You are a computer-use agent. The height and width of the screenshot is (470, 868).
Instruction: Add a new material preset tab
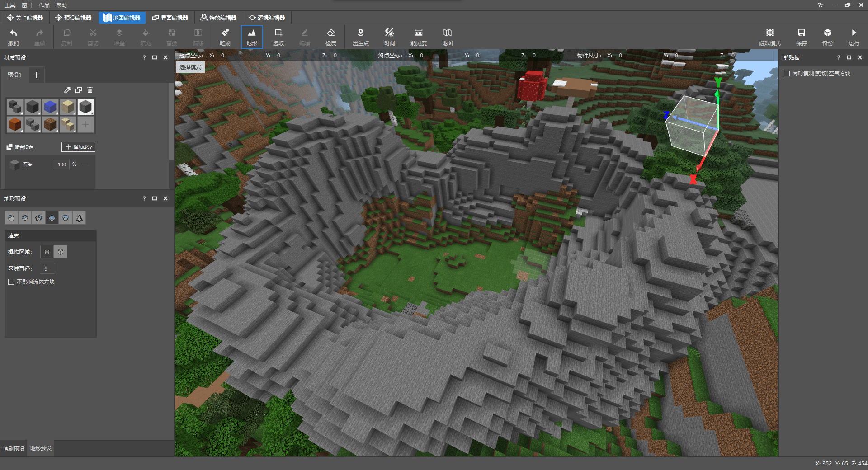37,75
